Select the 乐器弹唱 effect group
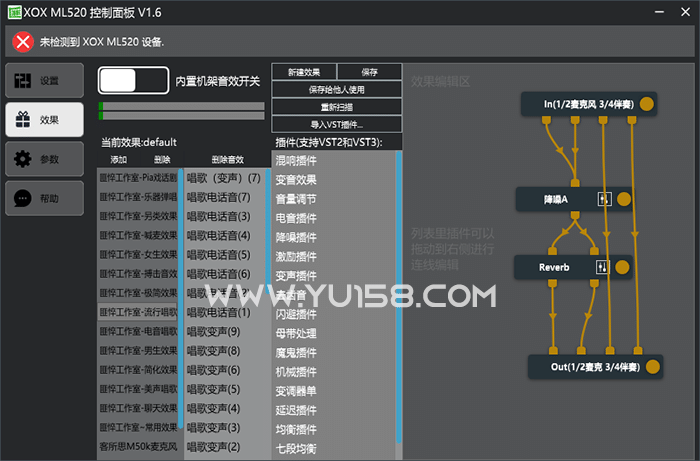This screenshot has width=700, height=461. (x=138, y=197)
